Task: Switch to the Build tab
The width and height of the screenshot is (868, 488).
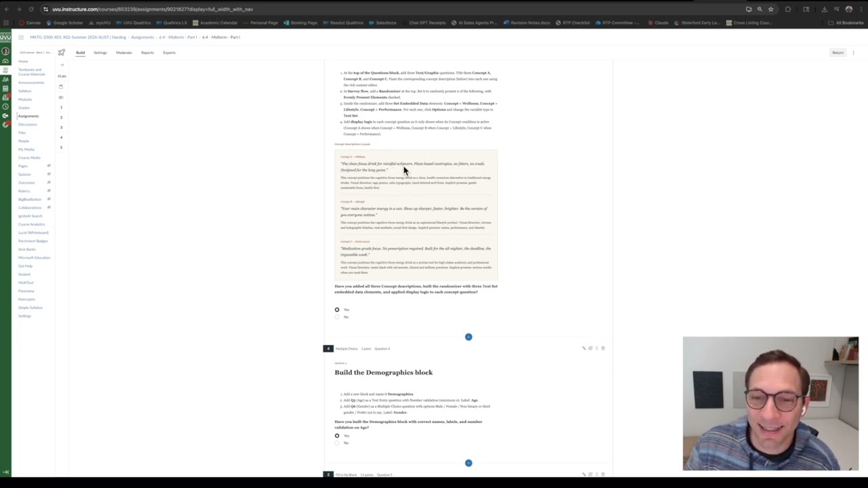Action: tap(80, 52)
